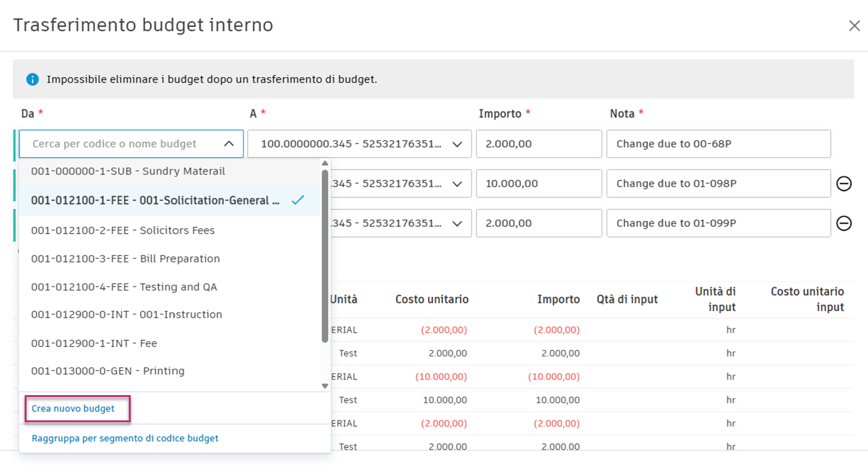
Task: Click the scroll-down arrow in the budget list
Action: click(x=325, y=386)
